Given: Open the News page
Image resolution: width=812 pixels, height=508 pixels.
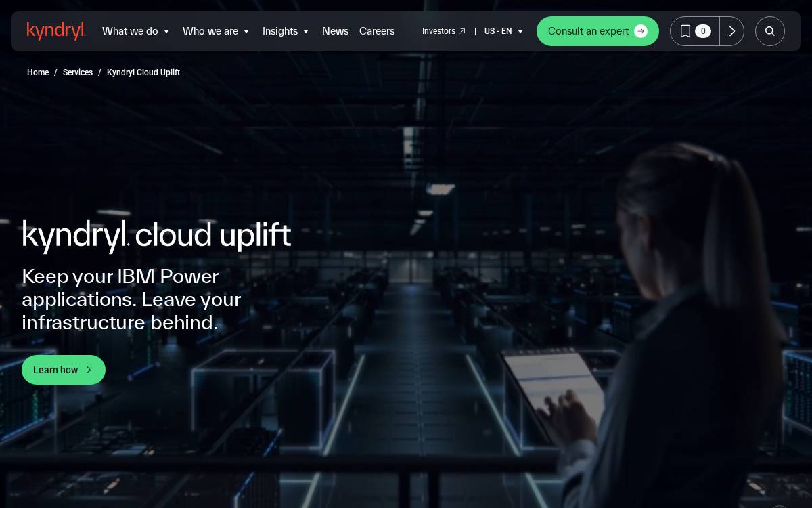Looking at the screenshot, I should [335, 31].
